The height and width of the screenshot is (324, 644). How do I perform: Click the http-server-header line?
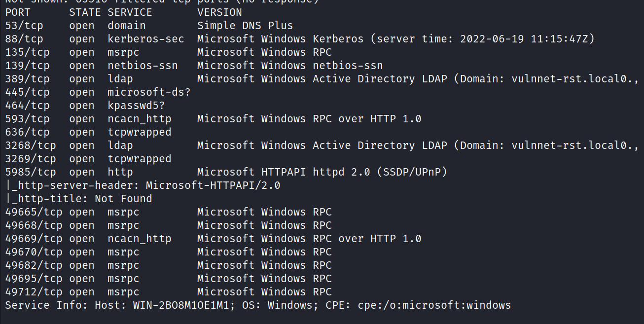(x=143, y=185)
